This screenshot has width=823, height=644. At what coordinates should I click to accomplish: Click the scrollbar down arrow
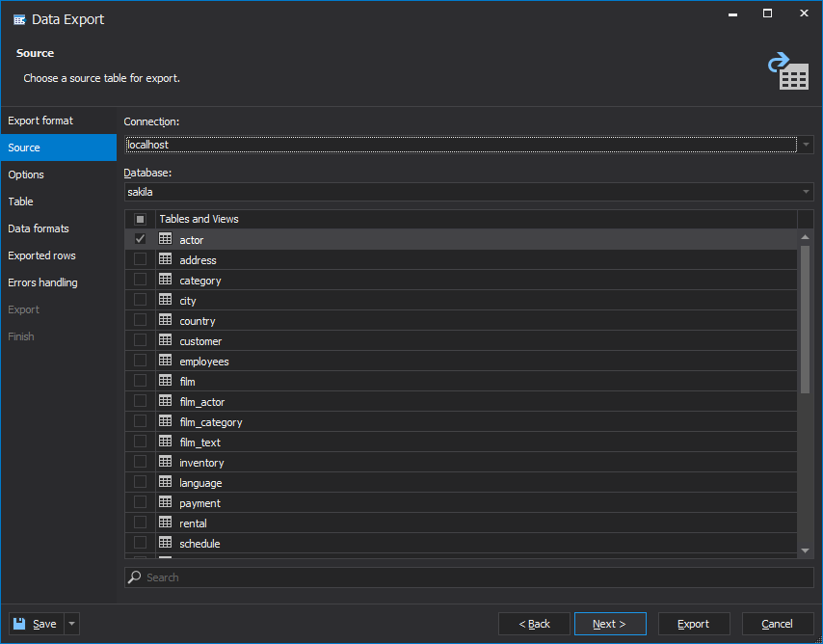click(805, 550)
